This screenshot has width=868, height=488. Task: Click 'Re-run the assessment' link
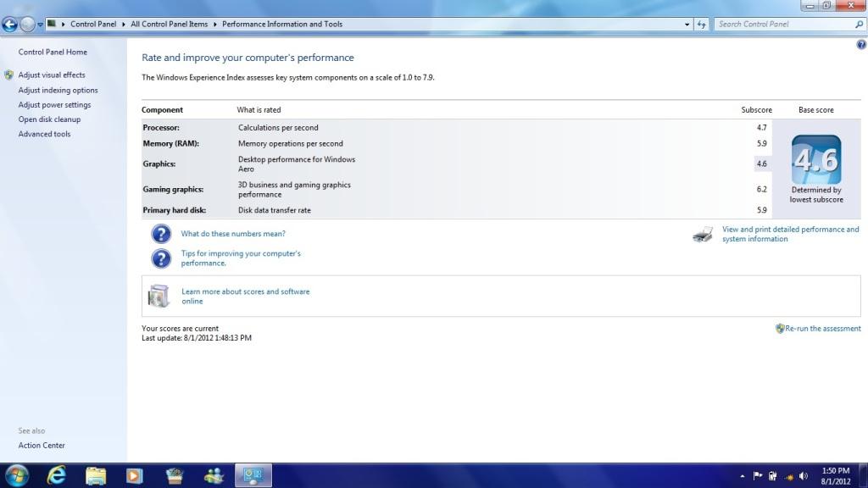pyautogui.click(x=822, y=329)
